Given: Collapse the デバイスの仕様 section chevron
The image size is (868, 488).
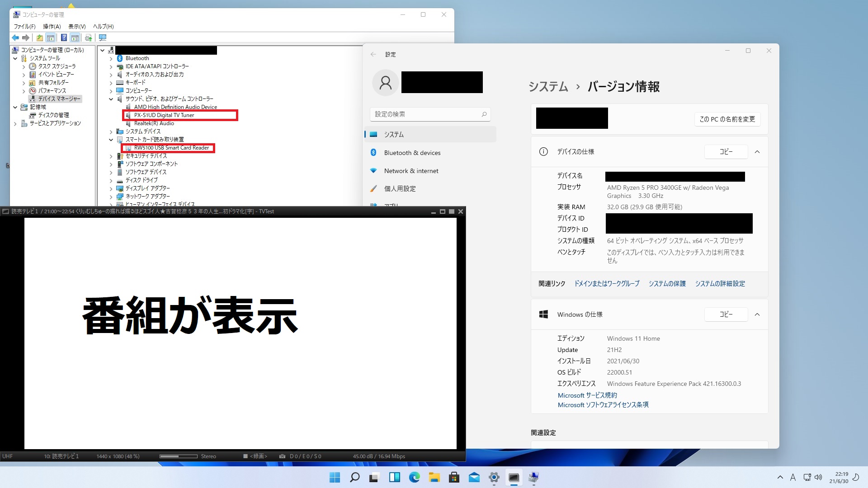Looking at the screenshot, I should [x=757, y=152].
